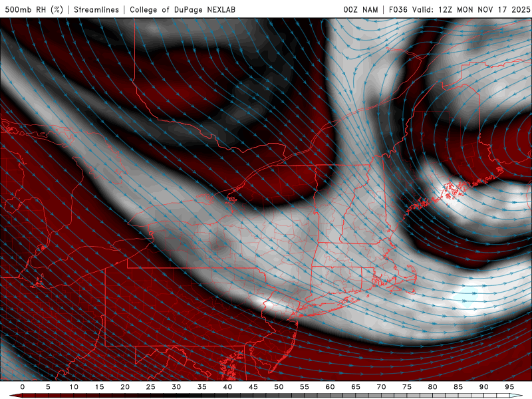Click the colorbar label "15"

[x=99, y=387]
